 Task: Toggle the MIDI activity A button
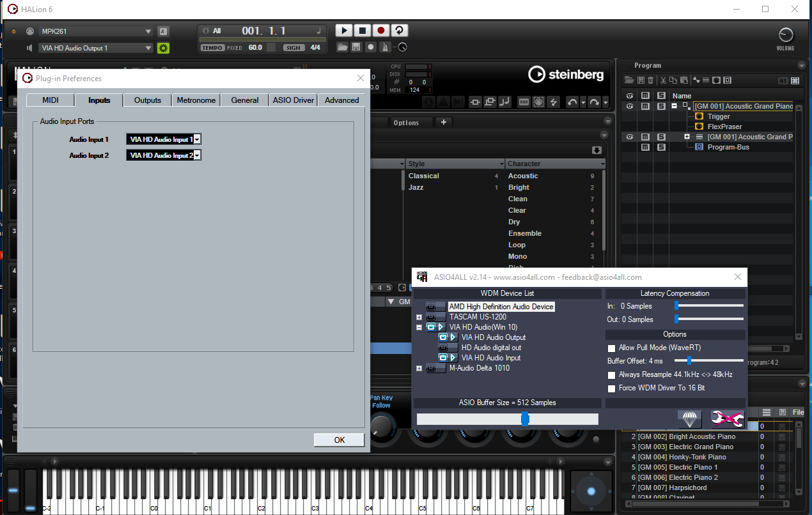[163, 31]
